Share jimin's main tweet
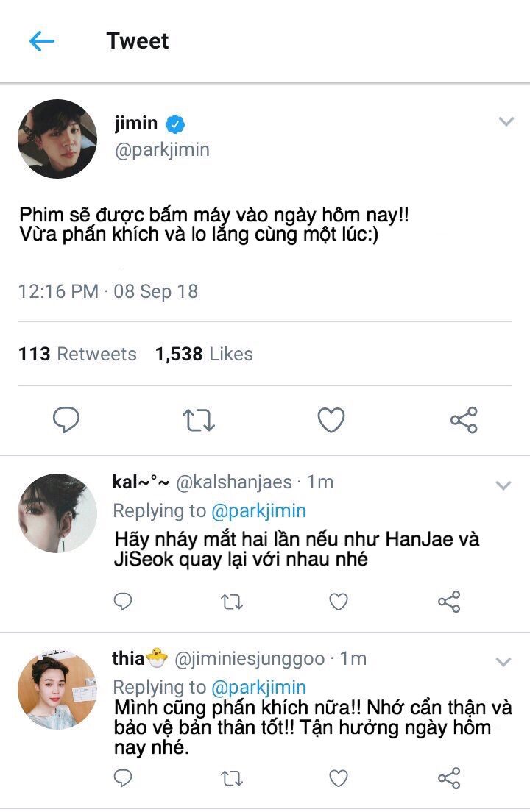 464,420
